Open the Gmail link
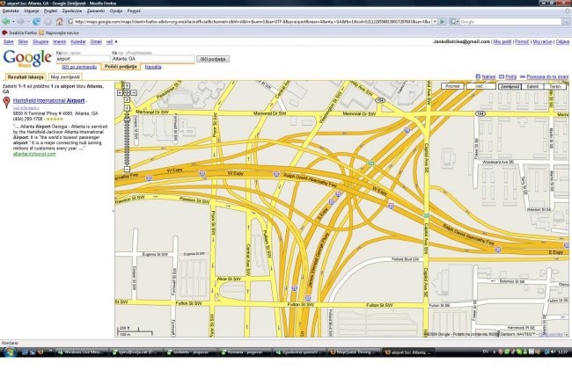This screenshot has width=572, height=392. click(x=96, y=42)
